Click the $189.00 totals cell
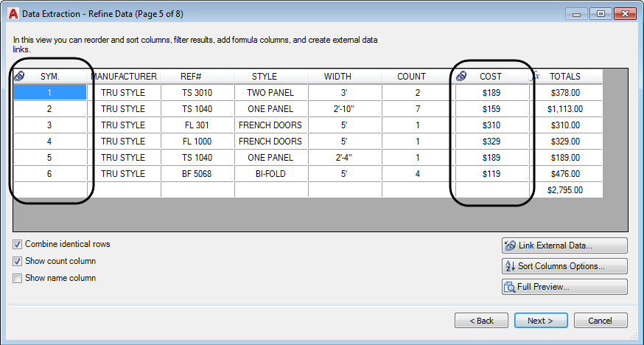 (566, 158)
